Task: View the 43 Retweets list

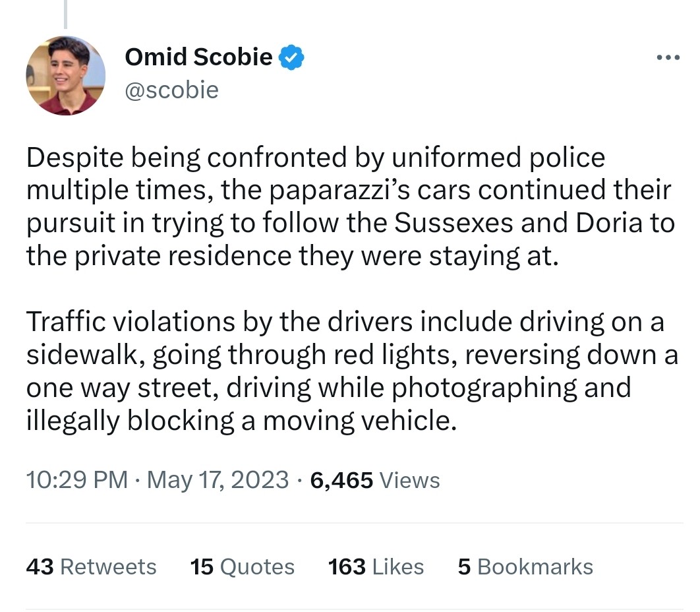Action: [91, 566]
